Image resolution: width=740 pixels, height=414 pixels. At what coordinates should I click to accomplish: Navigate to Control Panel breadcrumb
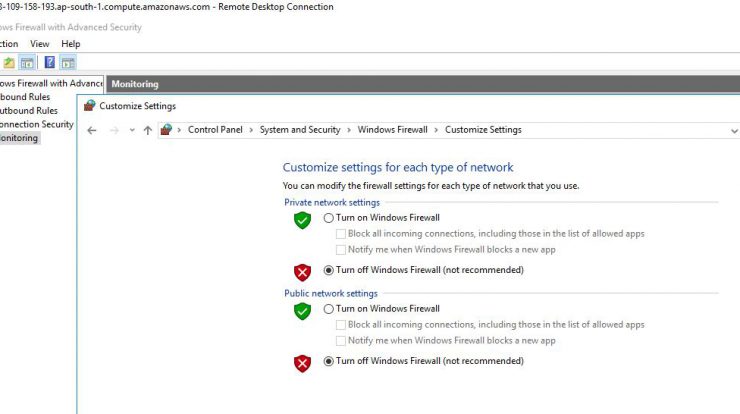pos(215,130)
